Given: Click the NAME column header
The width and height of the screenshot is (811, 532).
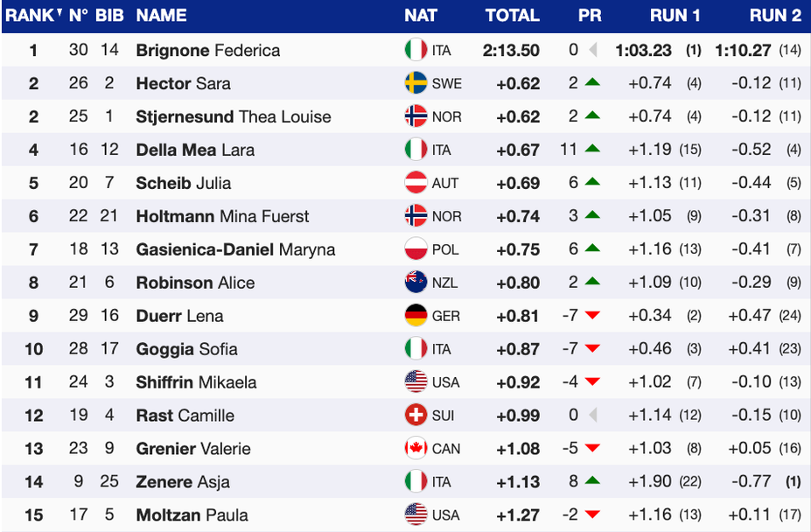Looking at the screenshot, I should tap(162, 16).
